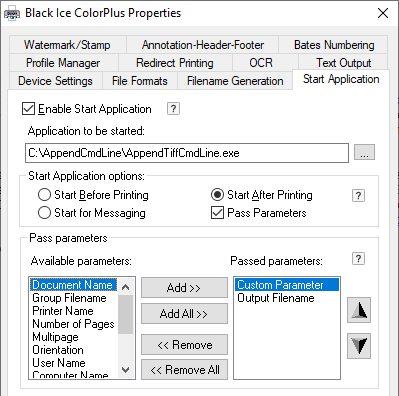This screenshot has height=396, width=399.
Task: Uncheck Enable Start Application checkbox
Action: pyautogui.click(x=28, y=109)
